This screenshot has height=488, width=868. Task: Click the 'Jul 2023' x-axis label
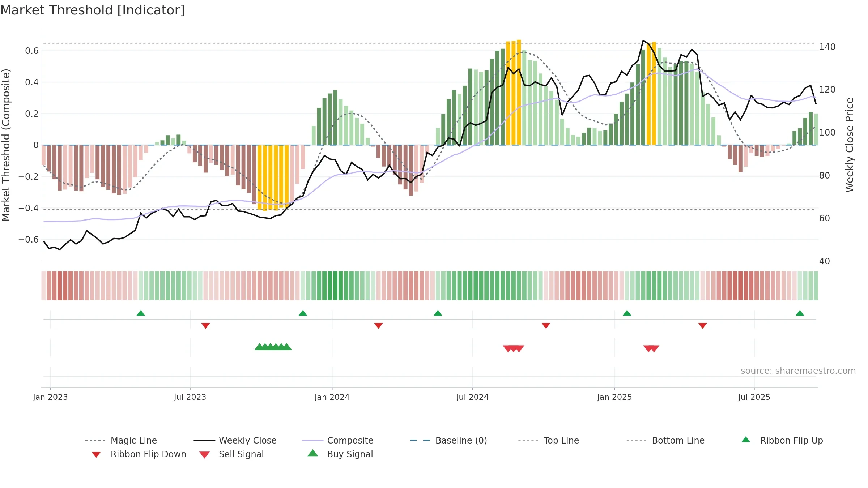click(190, 397)
